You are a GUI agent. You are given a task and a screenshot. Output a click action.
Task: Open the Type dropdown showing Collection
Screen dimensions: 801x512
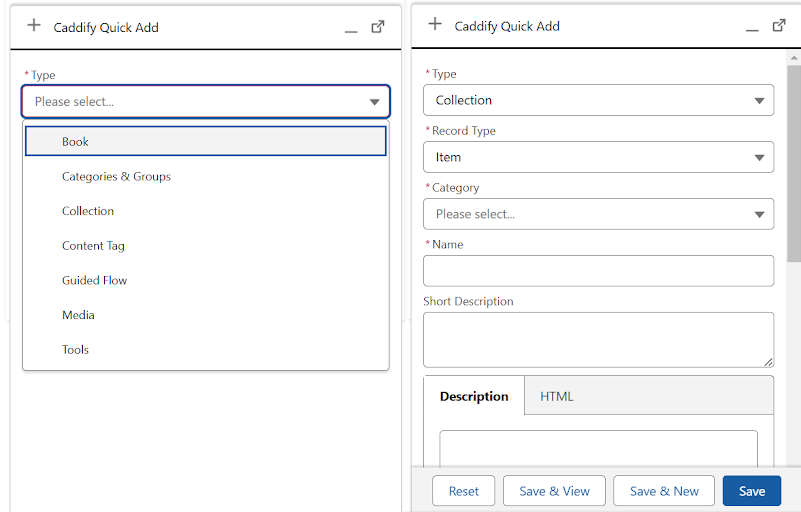tap(598, 100)
